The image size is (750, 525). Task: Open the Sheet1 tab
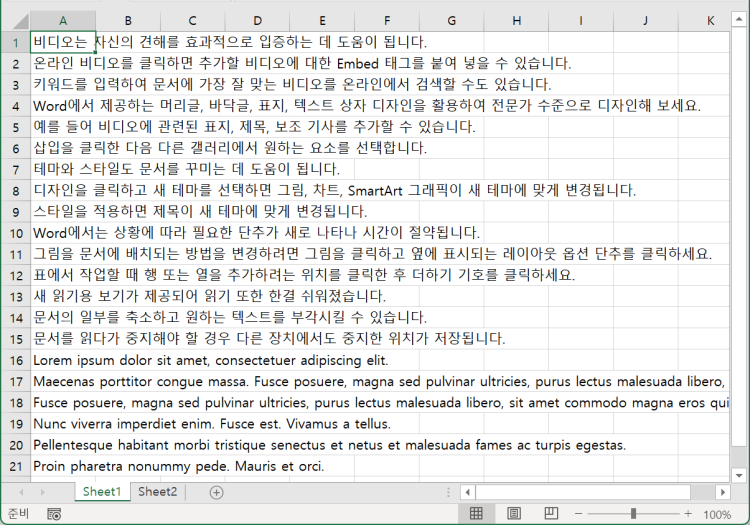click(102, 492)
